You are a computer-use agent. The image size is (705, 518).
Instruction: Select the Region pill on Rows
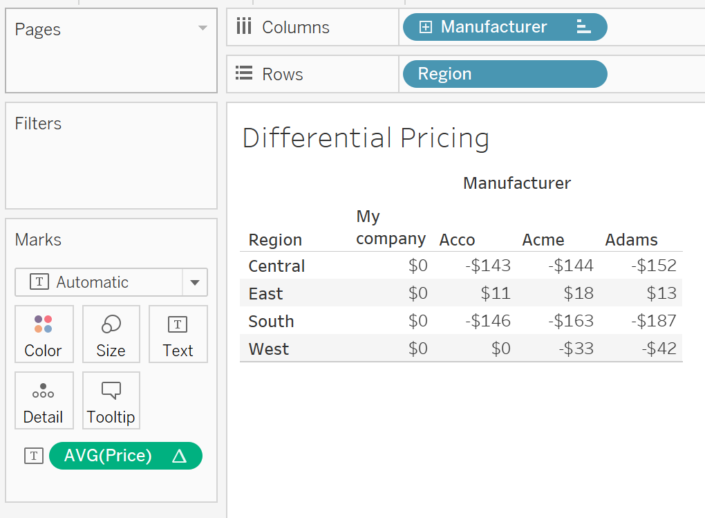[505, 74]
